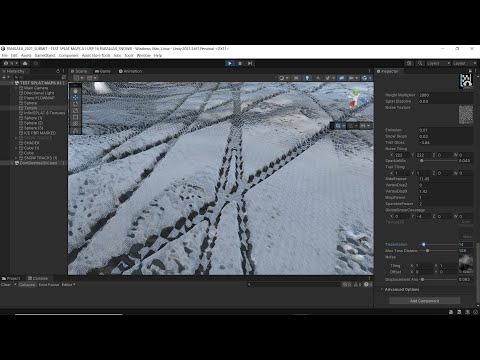This screenshot has width=480, height=360.
Task: Select the Scale tool in the scene toolbar
Action: 76,111
